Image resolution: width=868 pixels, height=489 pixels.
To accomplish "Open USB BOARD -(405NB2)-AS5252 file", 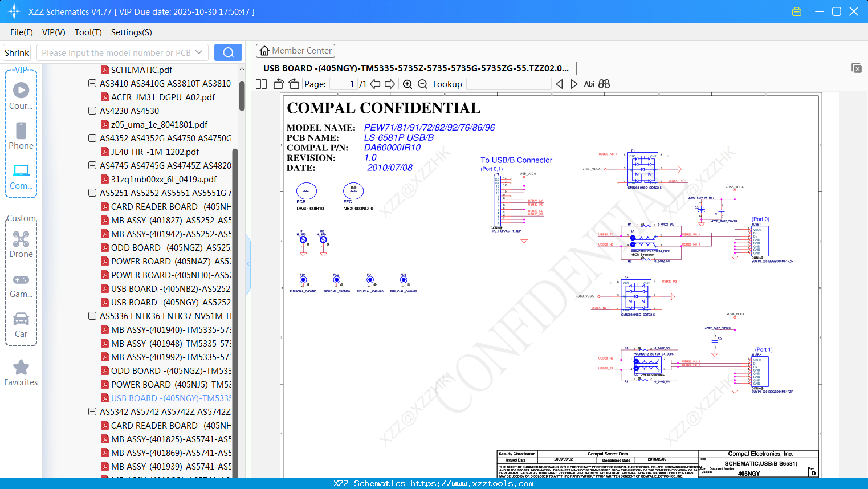I will pyautogui.click(x=171, y=288).
